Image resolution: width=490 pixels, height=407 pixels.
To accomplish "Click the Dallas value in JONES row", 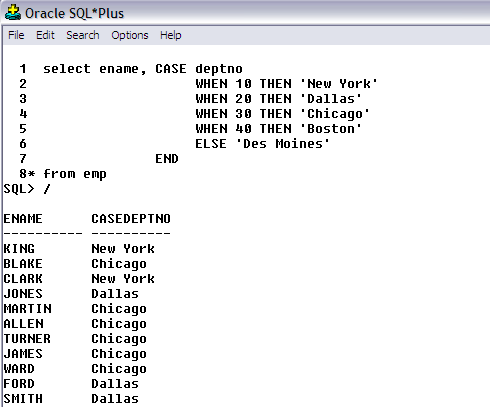I will pos(115,294).
